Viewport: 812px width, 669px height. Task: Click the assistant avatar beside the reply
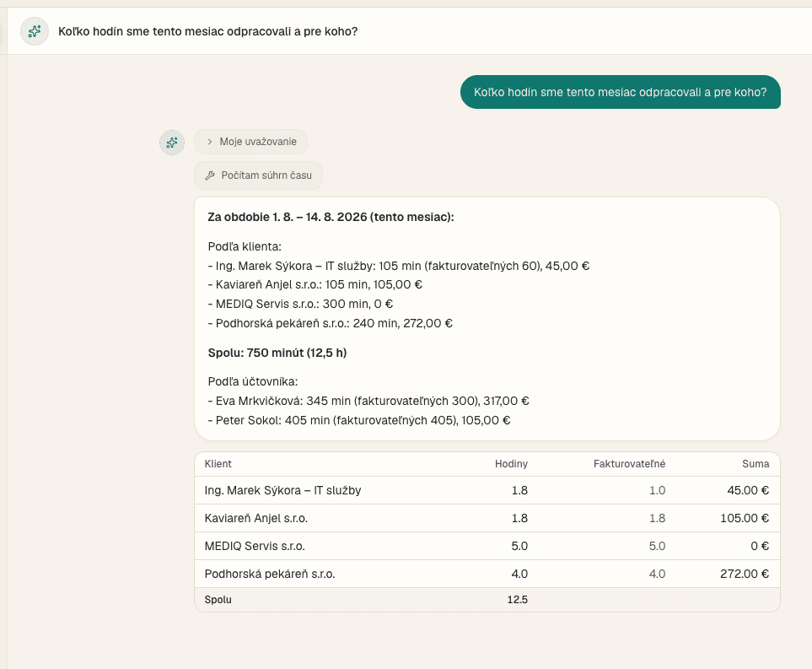click(172, 143)
